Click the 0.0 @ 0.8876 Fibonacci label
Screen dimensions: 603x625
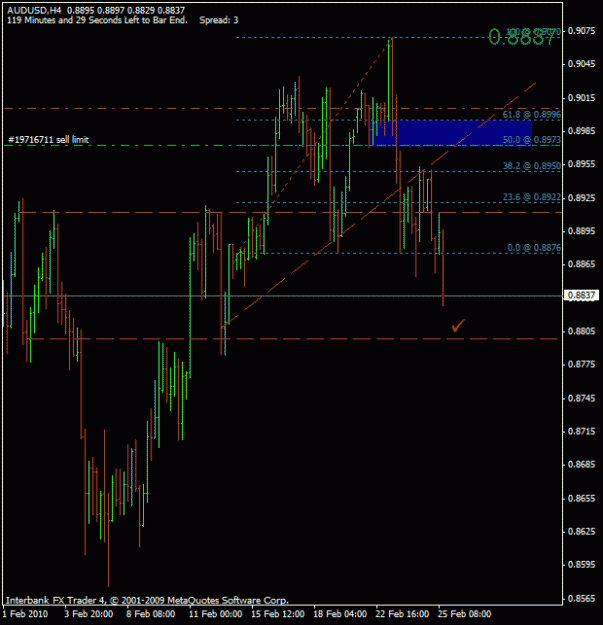[x=534, y=248]
